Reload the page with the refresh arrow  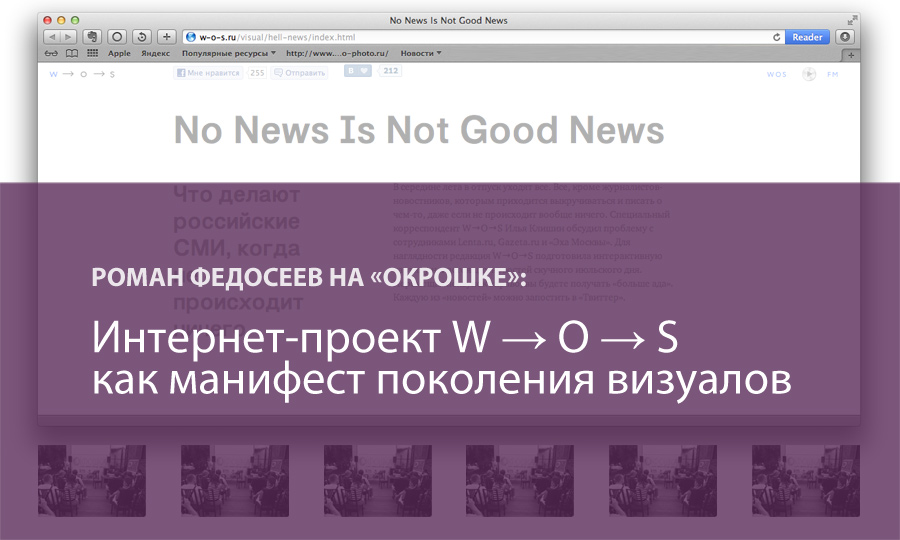(777, 37)
